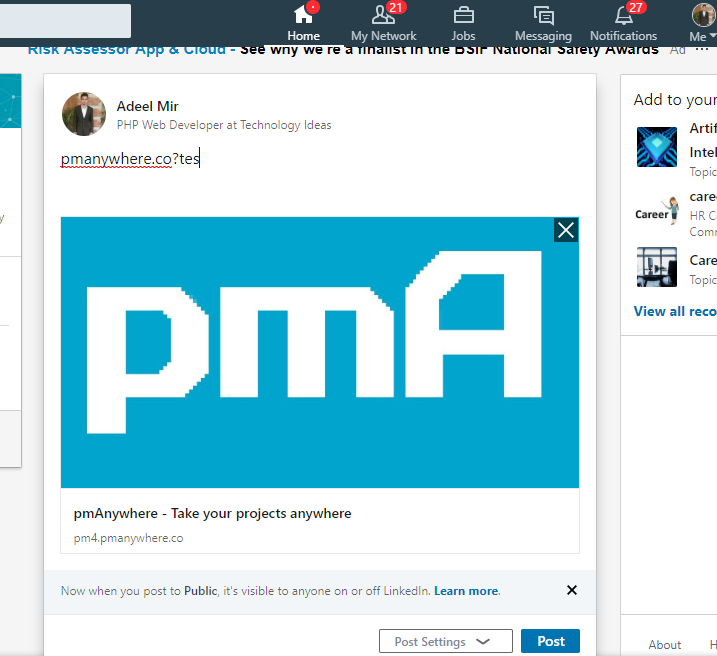Click the View all recommendations link
The image size is (717, 656).
[675, 311]
